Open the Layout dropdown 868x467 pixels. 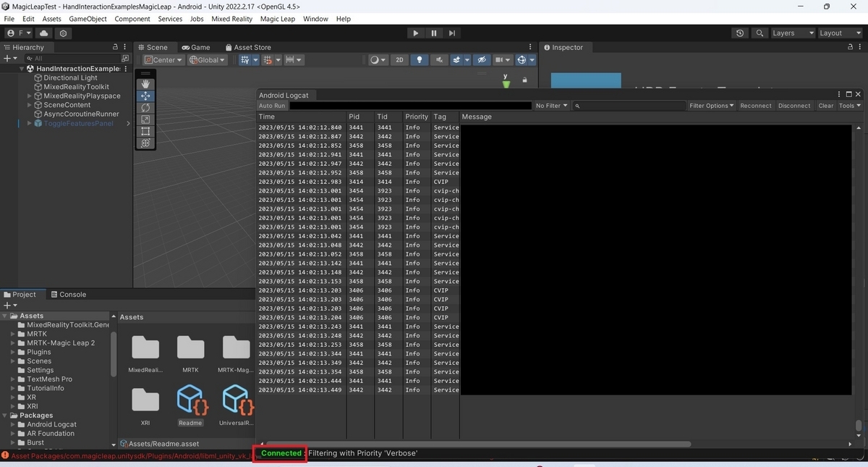[839, 33]
